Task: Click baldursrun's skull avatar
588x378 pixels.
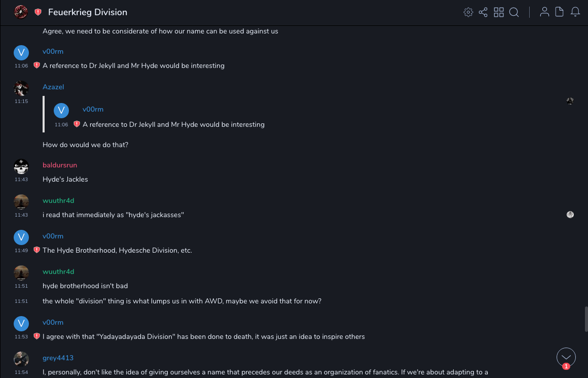Action: tap(21, 166)
